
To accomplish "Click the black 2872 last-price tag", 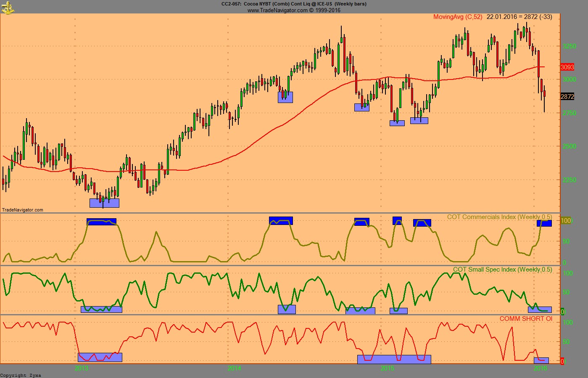I will [567, 97].
